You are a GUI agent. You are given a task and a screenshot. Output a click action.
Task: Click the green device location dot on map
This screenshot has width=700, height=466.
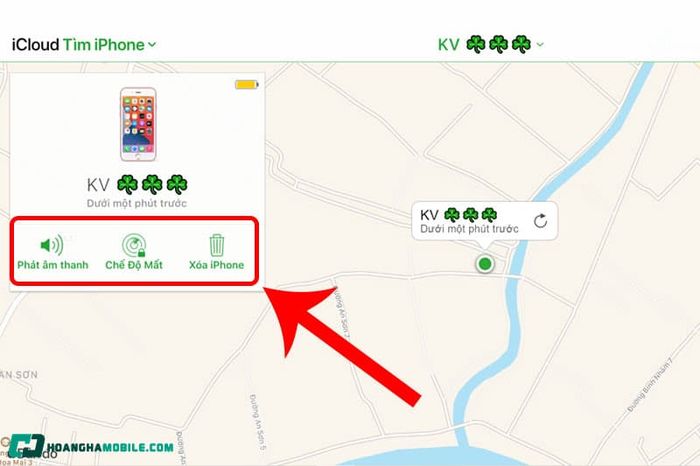484,264
